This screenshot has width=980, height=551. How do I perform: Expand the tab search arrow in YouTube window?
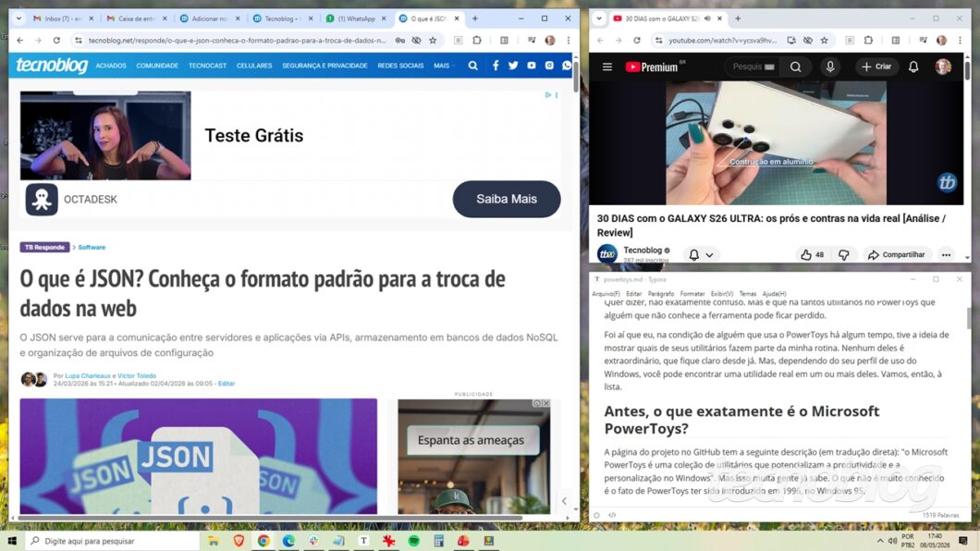point(599,18)
